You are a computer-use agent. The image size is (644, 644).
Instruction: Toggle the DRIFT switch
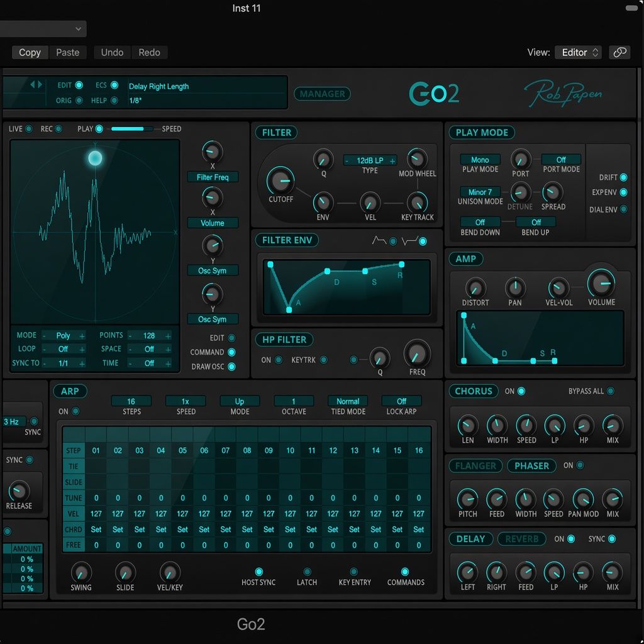pyautogui.click(x=623, y=177)
